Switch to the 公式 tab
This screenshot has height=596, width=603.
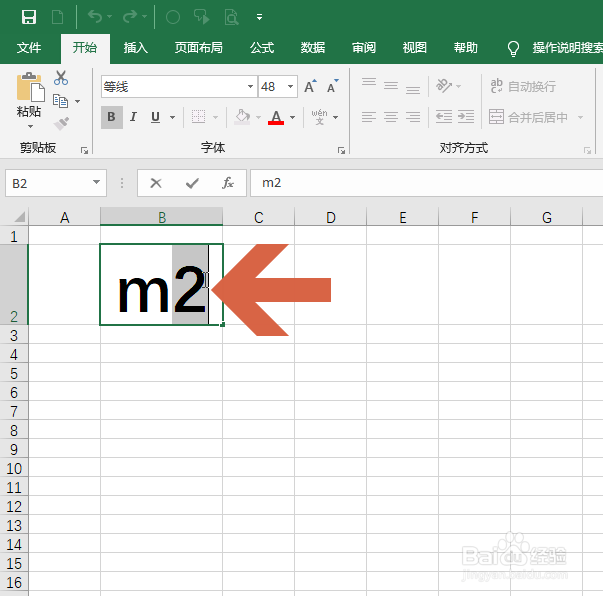coord(262,48)
